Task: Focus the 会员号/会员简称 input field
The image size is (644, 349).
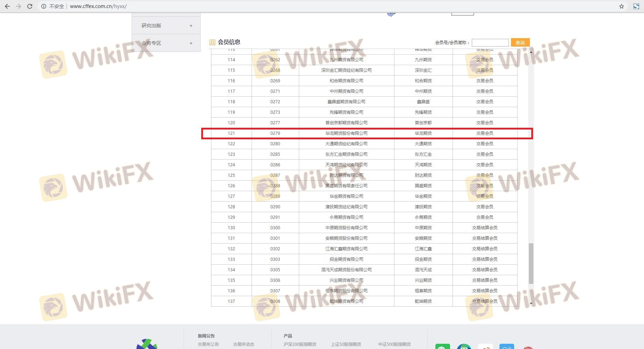Action: tap(490, 42)
